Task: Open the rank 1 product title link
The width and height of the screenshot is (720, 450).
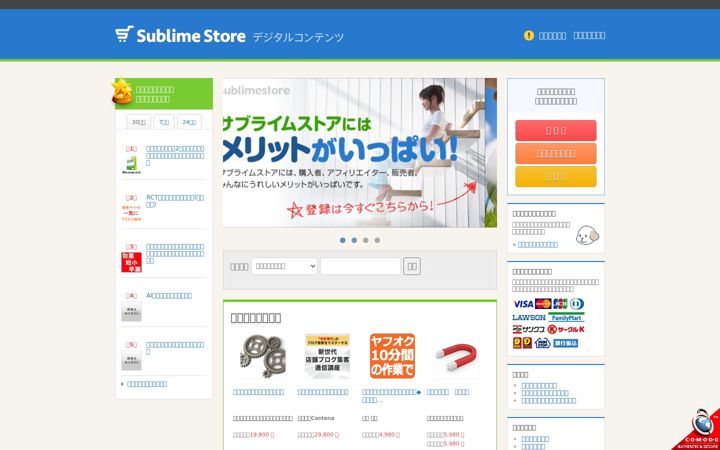Action: 175,156
